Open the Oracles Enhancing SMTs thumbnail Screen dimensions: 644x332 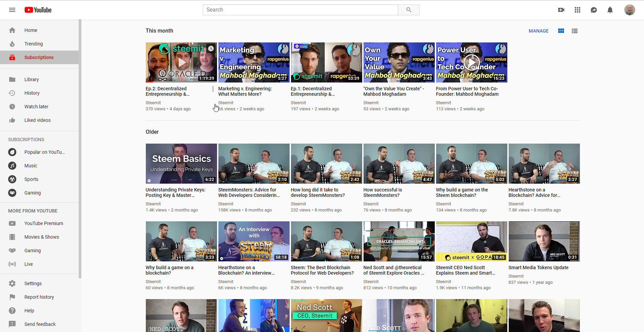[x=399, y=241]
